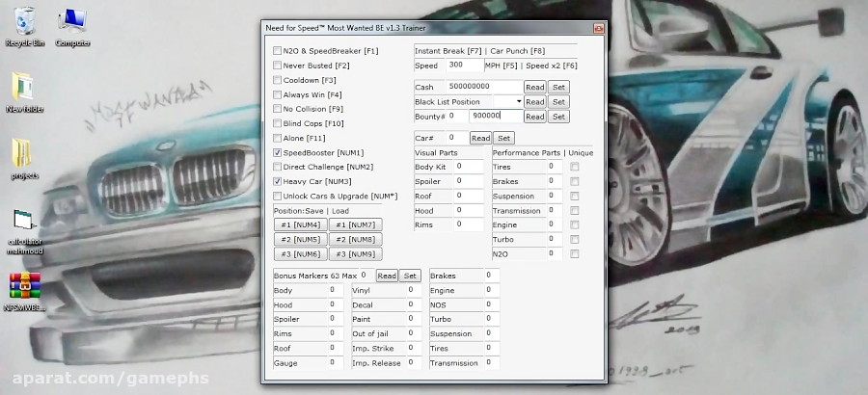Check Direct Challenge [NUM2]
Screen dimensions: 868x395
[278, 167]
